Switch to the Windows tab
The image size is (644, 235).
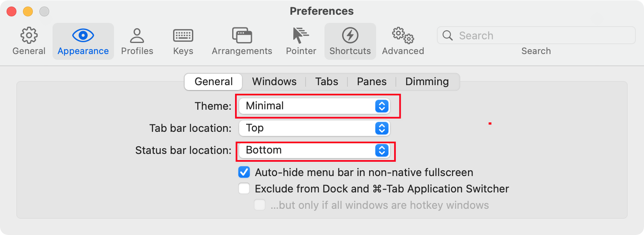point(274,81)
